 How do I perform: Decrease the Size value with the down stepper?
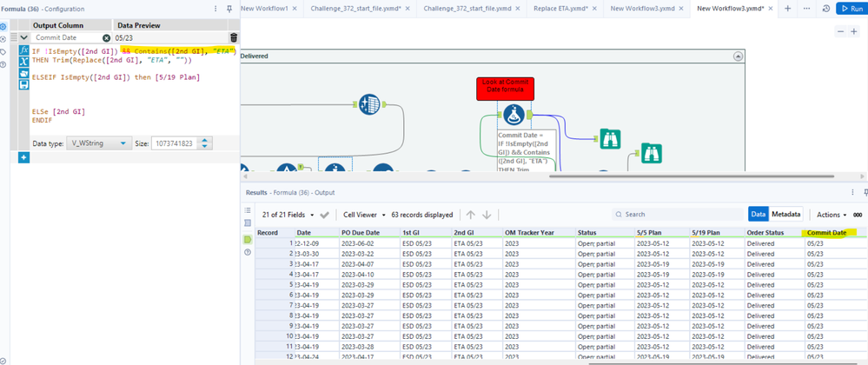click(205, 147)
